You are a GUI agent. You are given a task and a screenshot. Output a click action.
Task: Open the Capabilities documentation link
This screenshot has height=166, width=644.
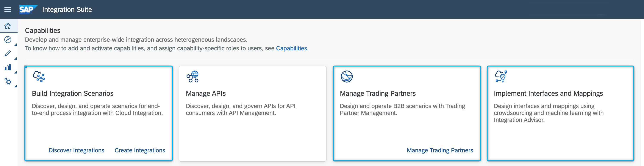point(292,48)
